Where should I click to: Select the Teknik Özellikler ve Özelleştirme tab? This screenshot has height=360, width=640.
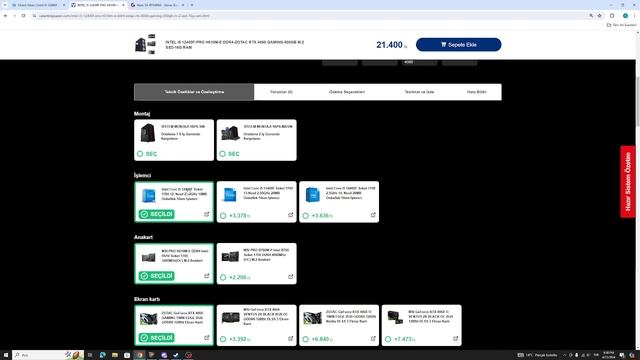click(194, 92)
